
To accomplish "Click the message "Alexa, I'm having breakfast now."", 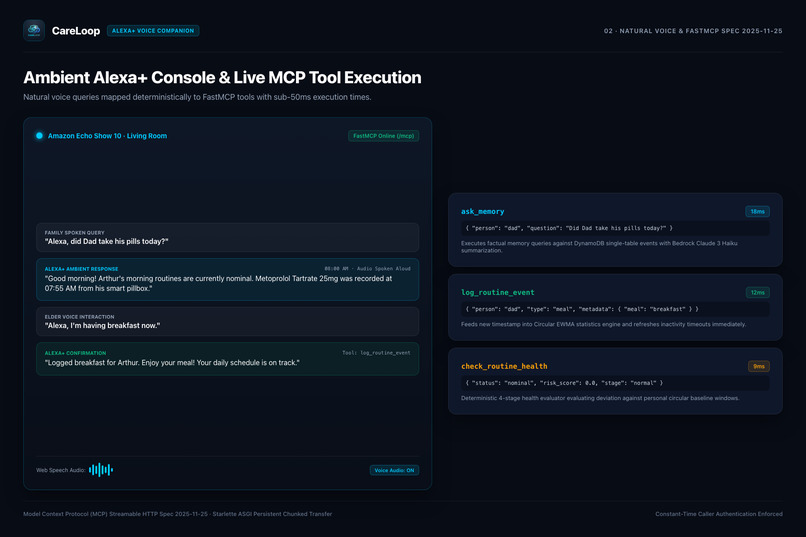I will [x=102, y=325].
